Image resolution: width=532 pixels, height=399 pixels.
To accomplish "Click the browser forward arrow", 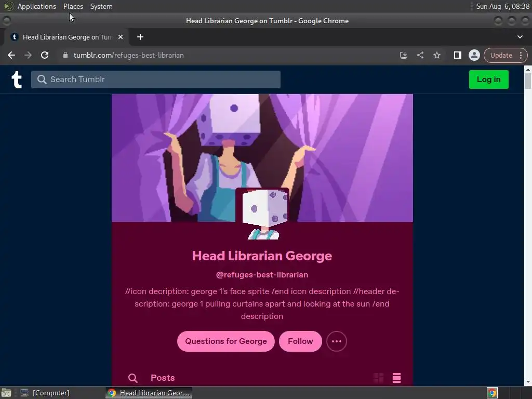I will tap(28, 55).
